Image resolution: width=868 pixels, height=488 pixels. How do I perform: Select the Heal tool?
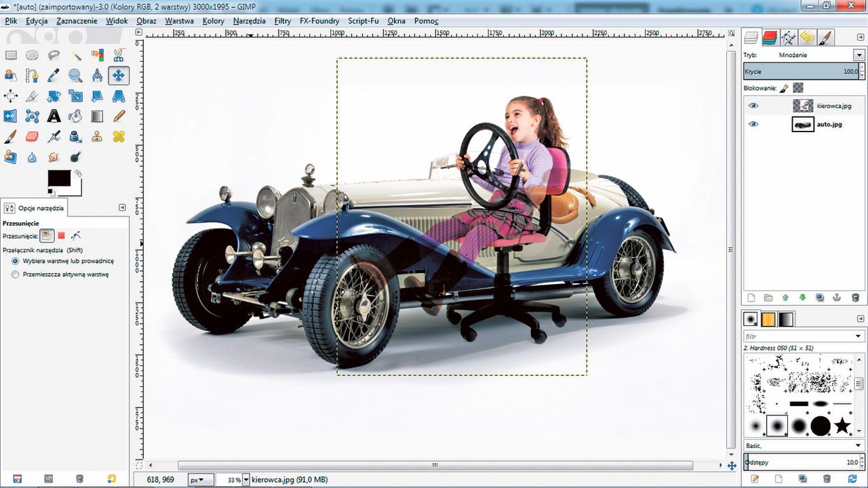pos(119,137)
